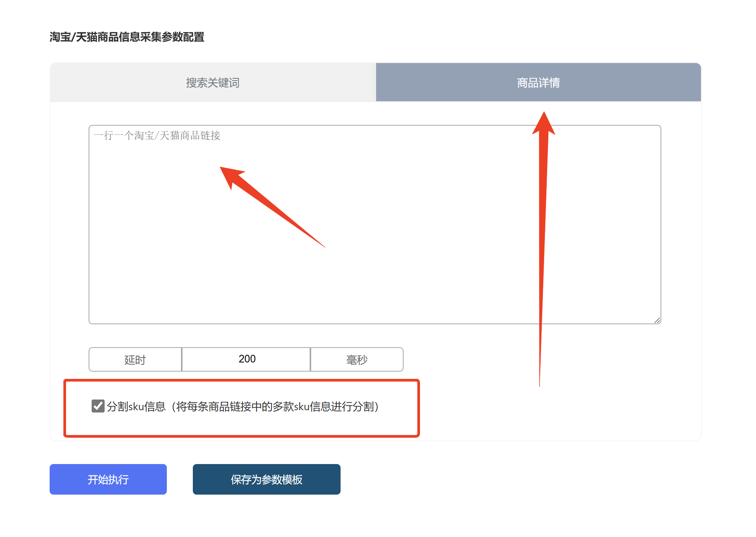Viewport: 756px width, 537px height.
Task: Click the 延时 label
Action: tap(135, 359)
